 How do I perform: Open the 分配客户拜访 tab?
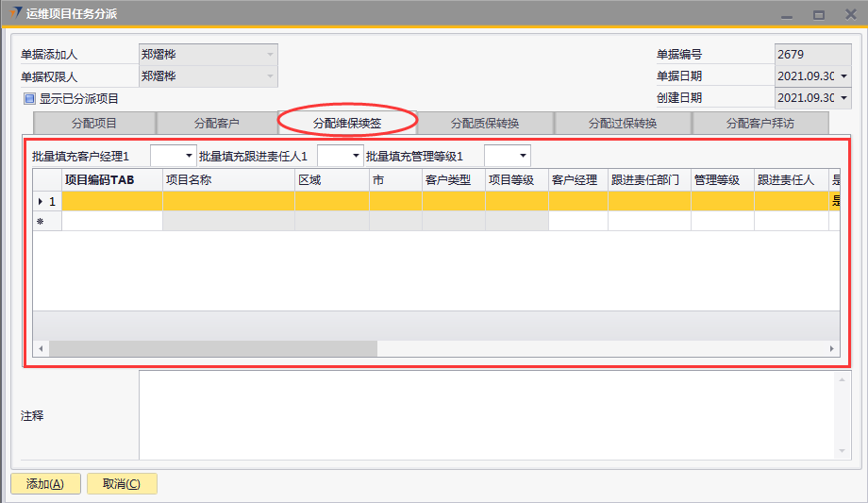(x=759, y=123)
